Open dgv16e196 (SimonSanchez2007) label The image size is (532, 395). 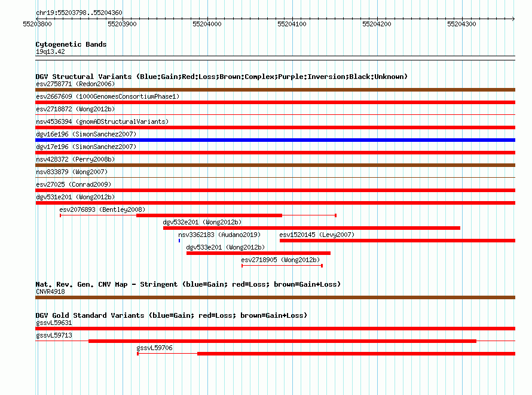click(x=86, y=134)
